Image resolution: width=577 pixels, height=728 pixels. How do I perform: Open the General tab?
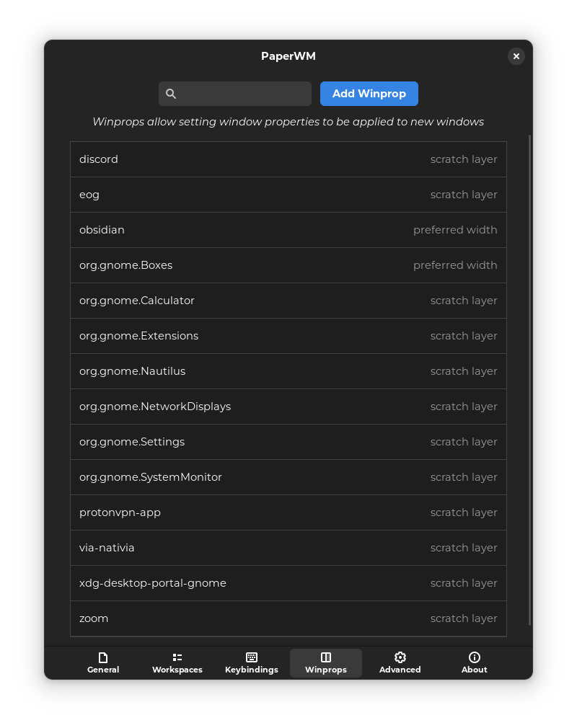click(103, 662)
